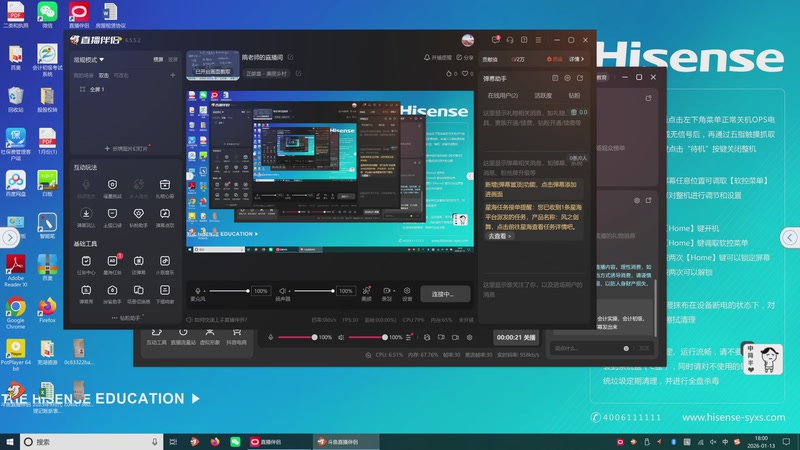
Task: Adjust the speaker volume slider
Action: pyautogui.click(x=314, y=291)
